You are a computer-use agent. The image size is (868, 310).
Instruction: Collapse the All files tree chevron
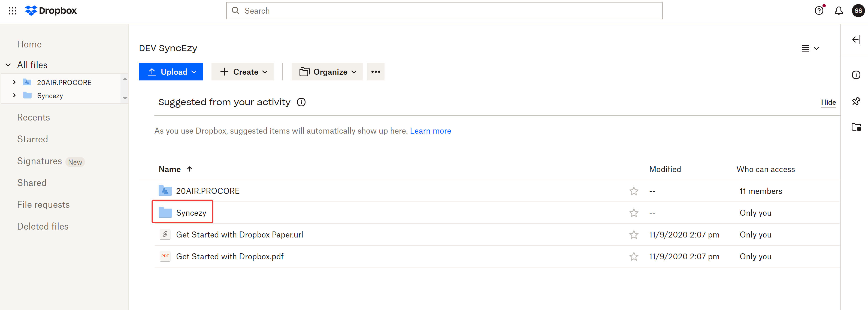(x=8, y=65)
